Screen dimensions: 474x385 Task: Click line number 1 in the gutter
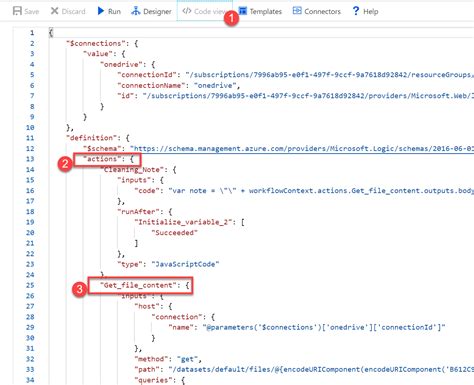point(32,33)
